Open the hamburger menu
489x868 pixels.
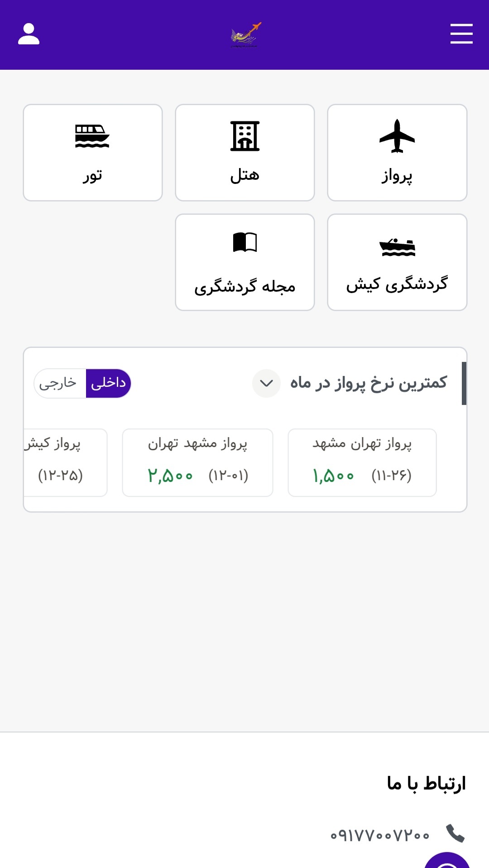click(x=461, y=34)
